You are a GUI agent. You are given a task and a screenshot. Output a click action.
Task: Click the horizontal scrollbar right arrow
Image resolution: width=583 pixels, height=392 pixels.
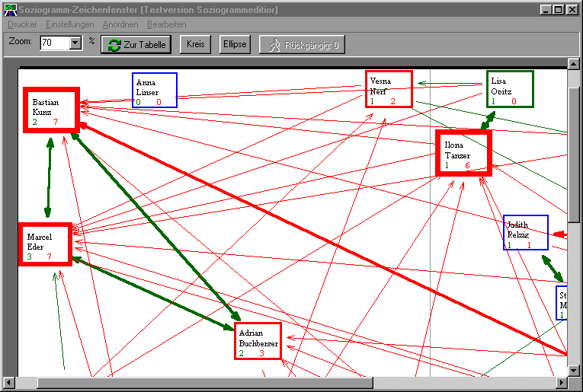click(562, 382)
